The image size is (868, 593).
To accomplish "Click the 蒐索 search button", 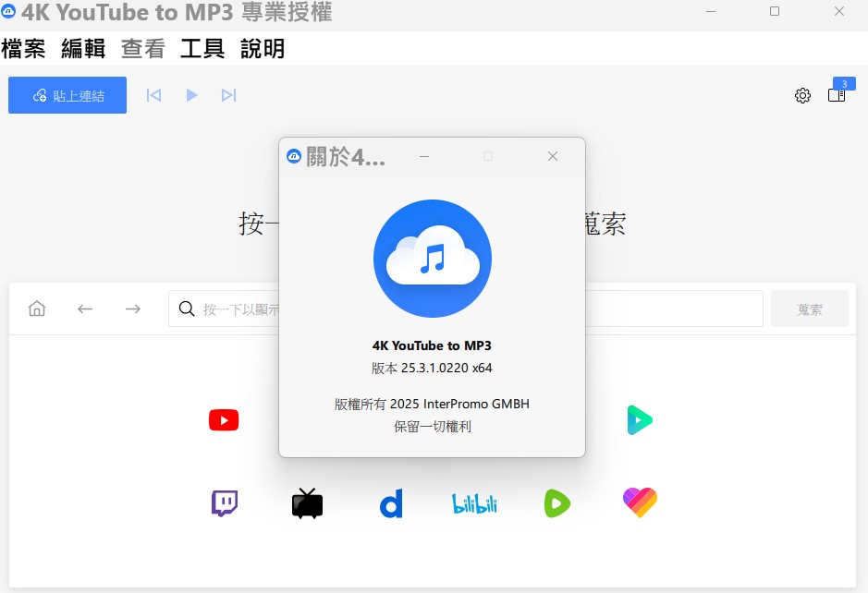I will click(810, 309).
